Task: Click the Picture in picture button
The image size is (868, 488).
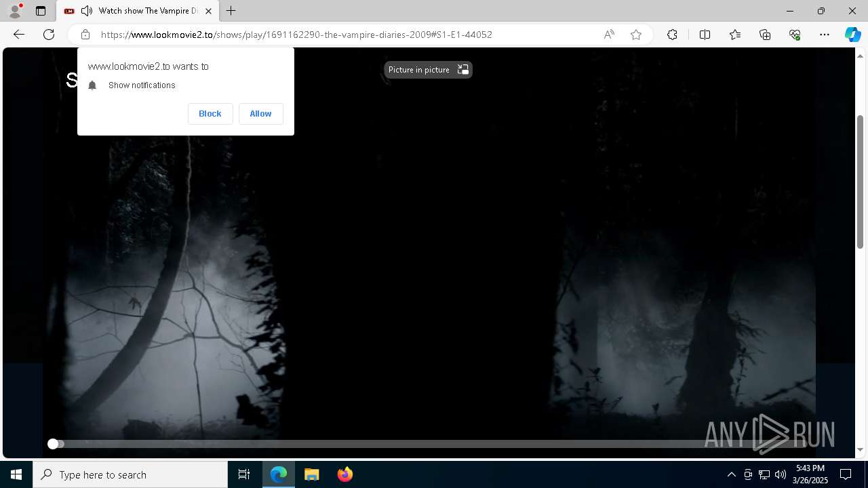Action: (x=428, y=70)
